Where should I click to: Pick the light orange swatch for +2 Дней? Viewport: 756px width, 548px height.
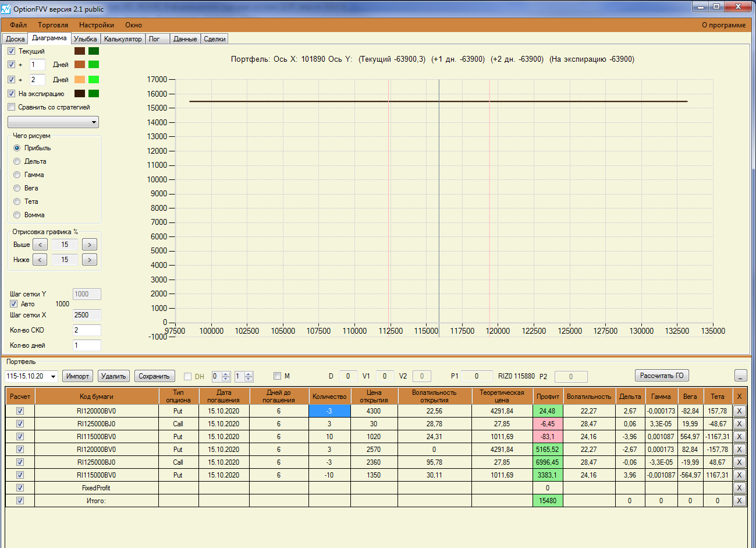[x=80, y=79]
